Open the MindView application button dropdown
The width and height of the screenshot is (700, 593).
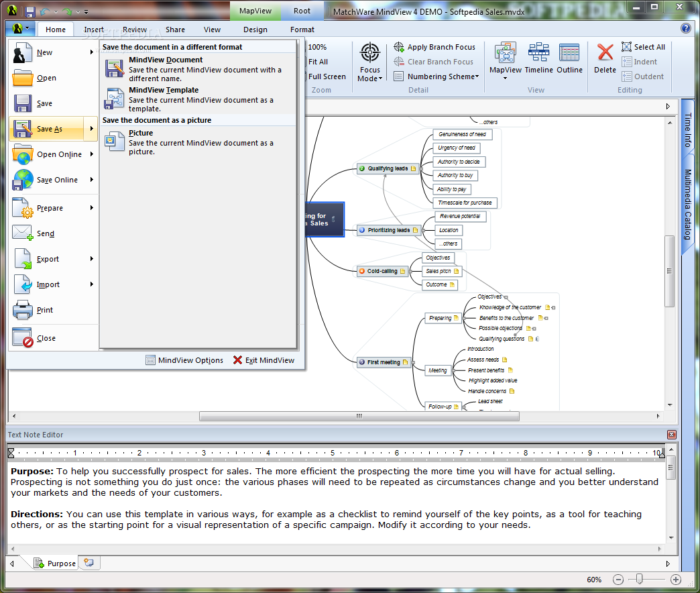tap(21, 29)
